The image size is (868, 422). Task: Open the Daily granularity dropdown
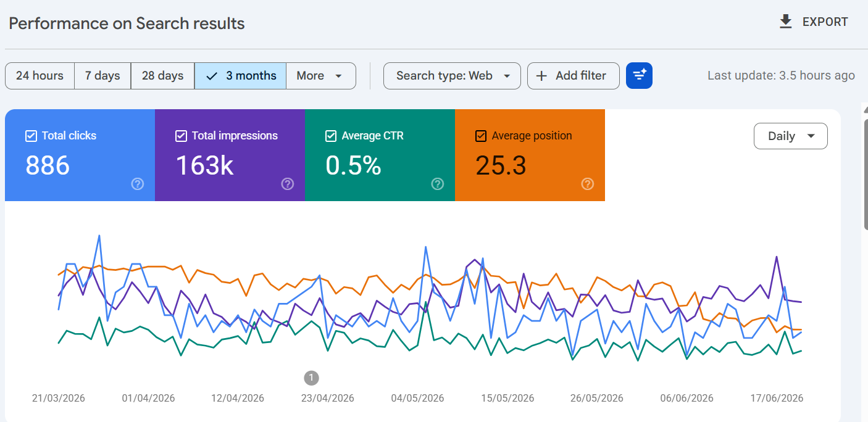[791, 136]
